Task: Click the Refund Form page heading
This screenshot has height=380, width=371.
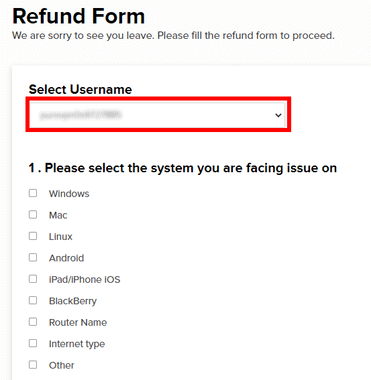Action: pyautogui.click(x=79, y=16)
